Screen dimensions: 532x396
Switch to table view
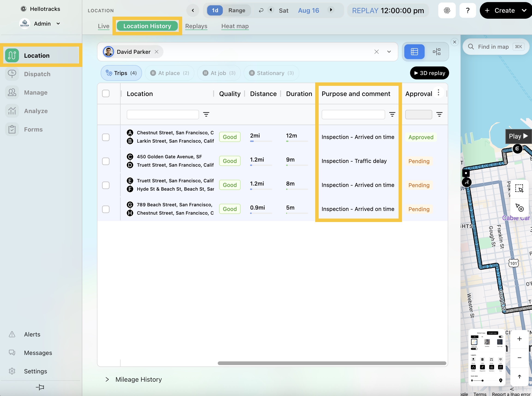pos(414,51)
